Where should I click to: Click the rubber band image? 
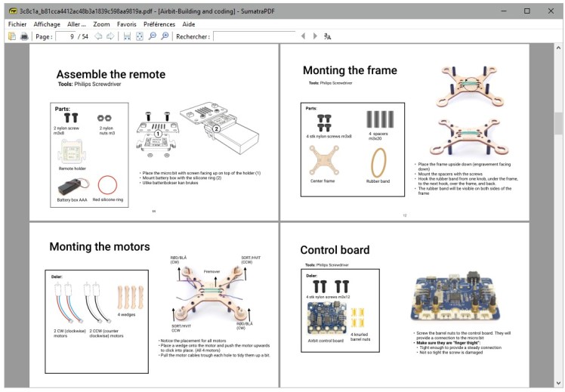(x=378, y=162)
